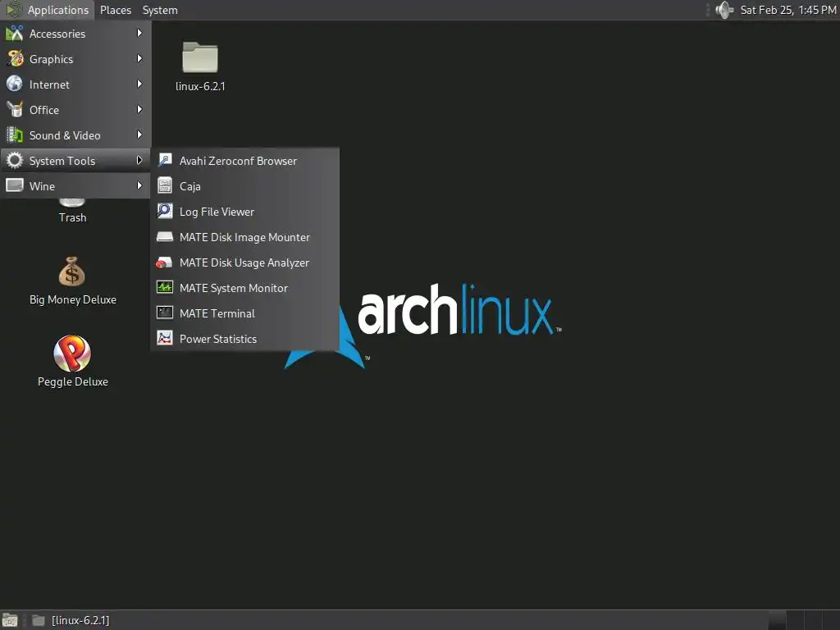Select Avahi Zeroconf Browser label
Image resolution: width=840 pixels, height=630 pixels.
point(238,161)
